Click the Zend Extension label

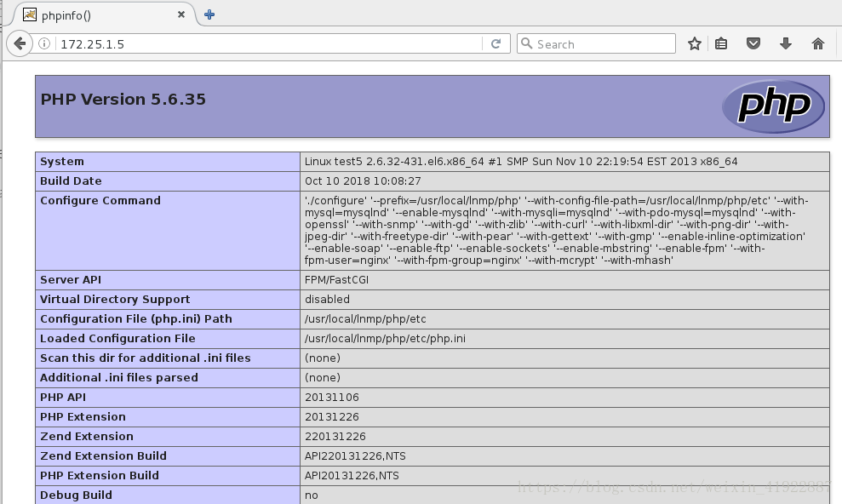87,437
